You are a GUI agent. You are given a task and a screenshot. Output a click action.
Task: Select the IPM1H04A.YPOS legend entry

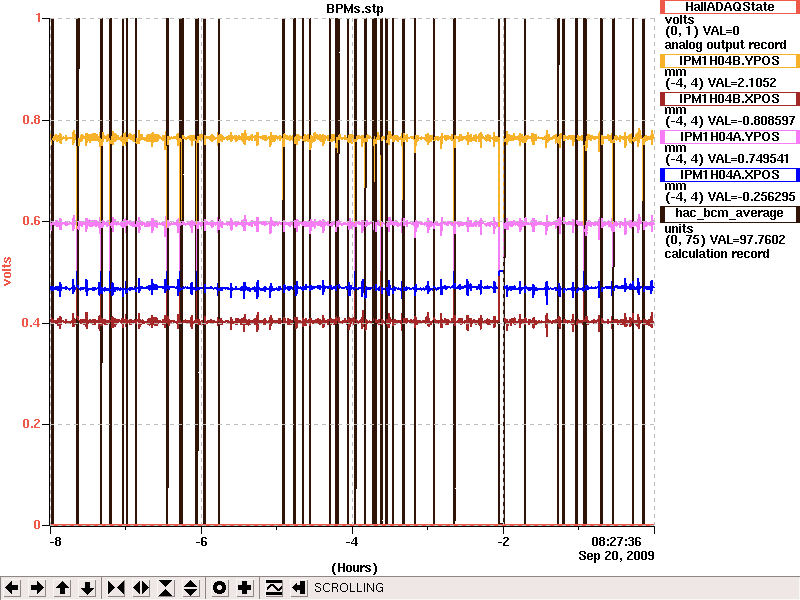730,137
